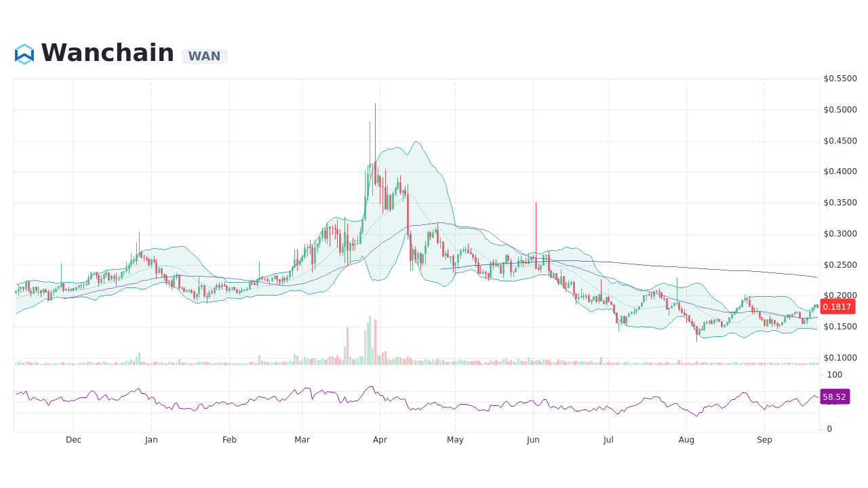Viewport: 868px width, 488px height.
Task: Click the $0.3000 price axis label
Action: [840, 234]
